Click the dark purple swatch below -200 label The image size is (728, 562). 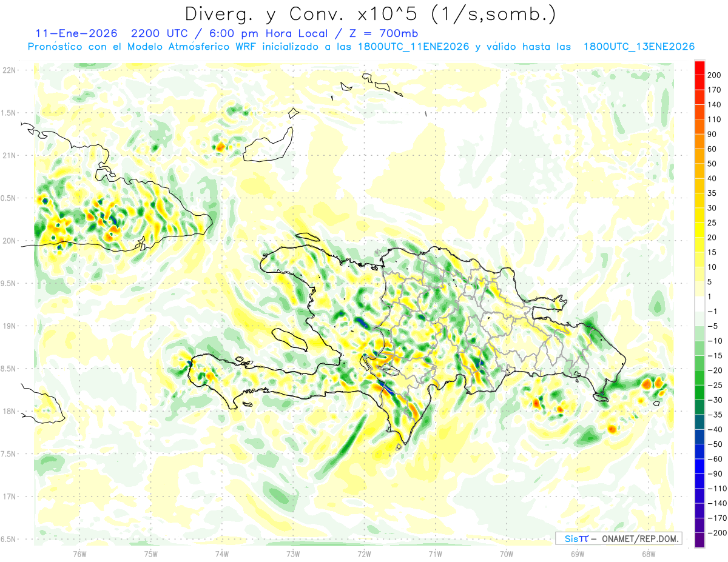pos(699,541)
